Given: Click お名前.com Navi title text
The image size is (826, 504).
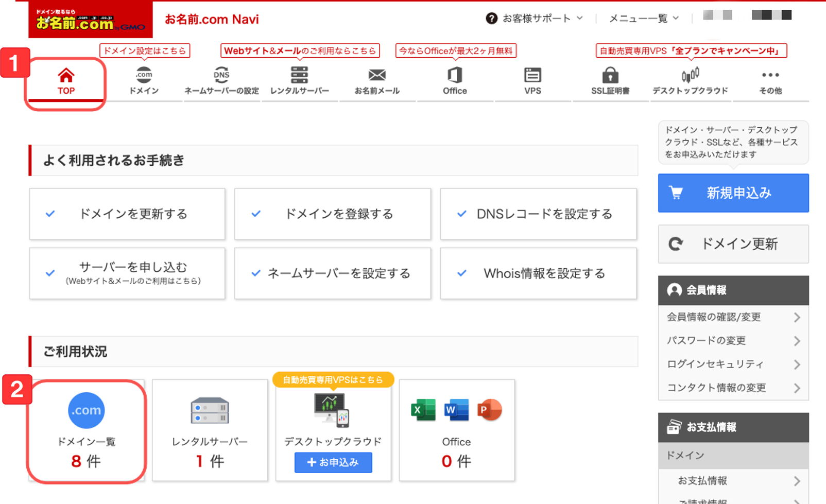Looking at the screenshot, I should click(x=212, y=20).
